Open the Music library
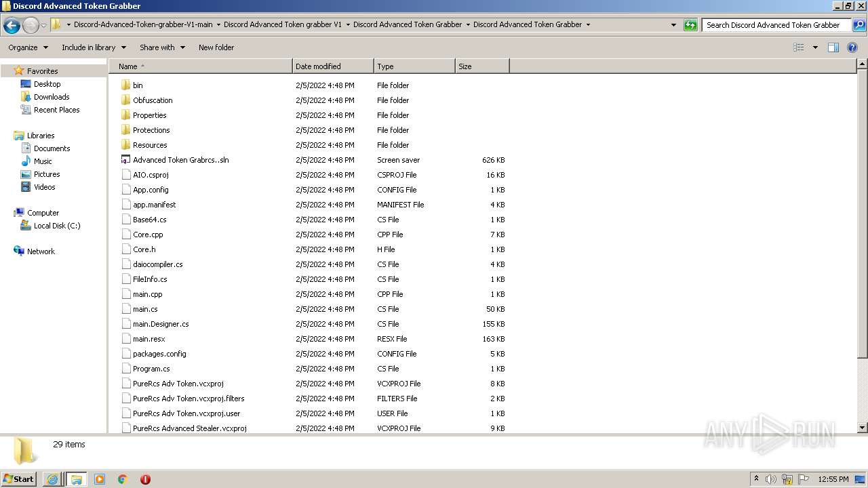 coord(43,161)
